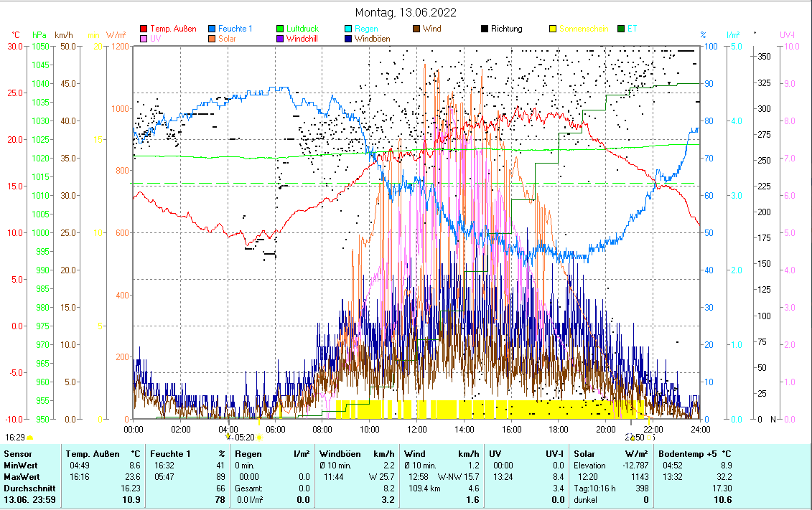The width and height of the screenshot is (812, 510).
Task: Click the pink UV legend swatch
Action: (x=144, y=39)
